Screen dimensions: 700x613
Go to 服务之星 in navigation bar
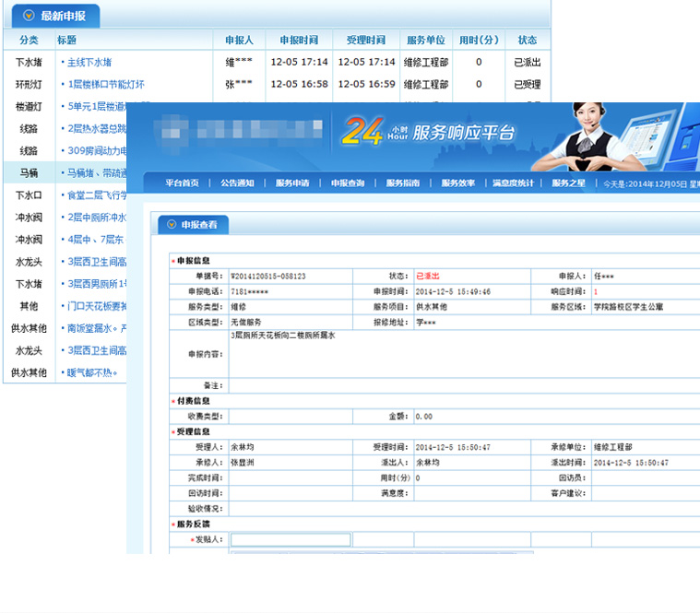point(568,183)
